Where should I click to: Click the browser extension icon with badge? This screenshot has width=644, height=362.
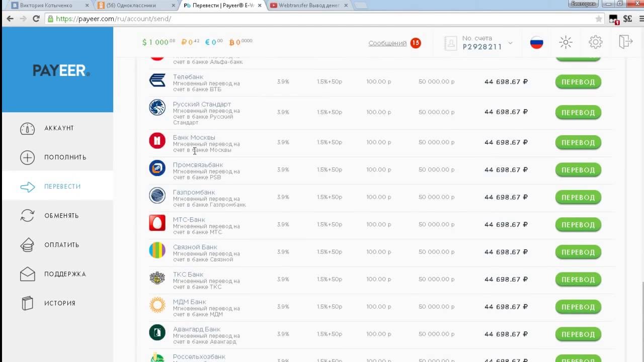(x=614, y=19)
